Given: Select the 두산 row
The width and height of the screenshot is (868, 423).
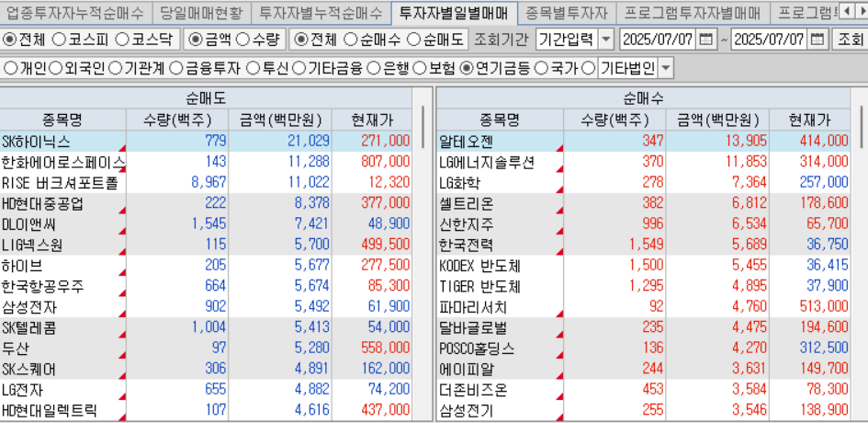Looking at the screenshot, I should (x=206, y=349).
